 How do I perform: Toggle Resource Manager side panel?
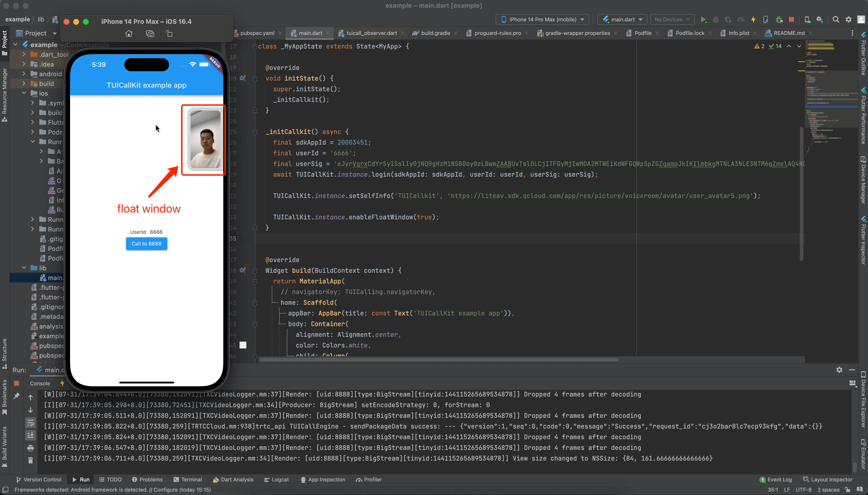coord(4,95)
